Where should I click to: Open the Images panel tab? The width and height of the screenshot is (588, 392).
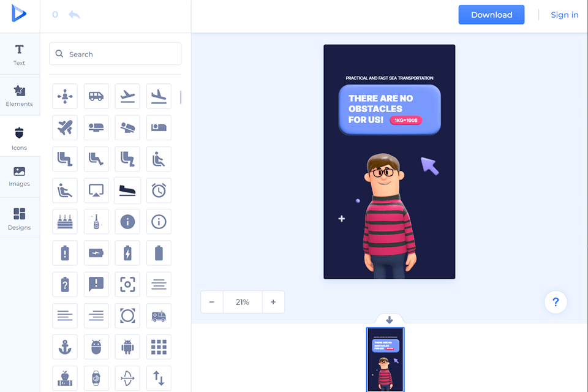coord(19,176)
